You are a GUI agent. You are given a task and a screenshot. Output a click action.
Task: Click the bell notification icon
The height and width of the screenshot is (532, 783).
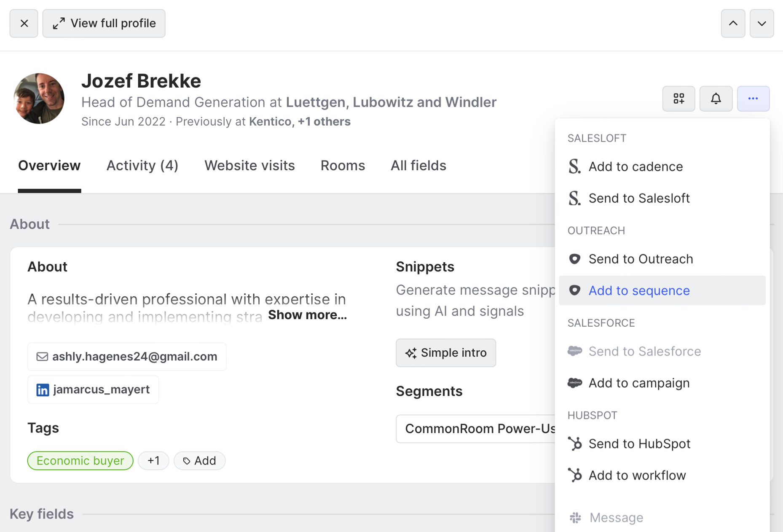716,99
